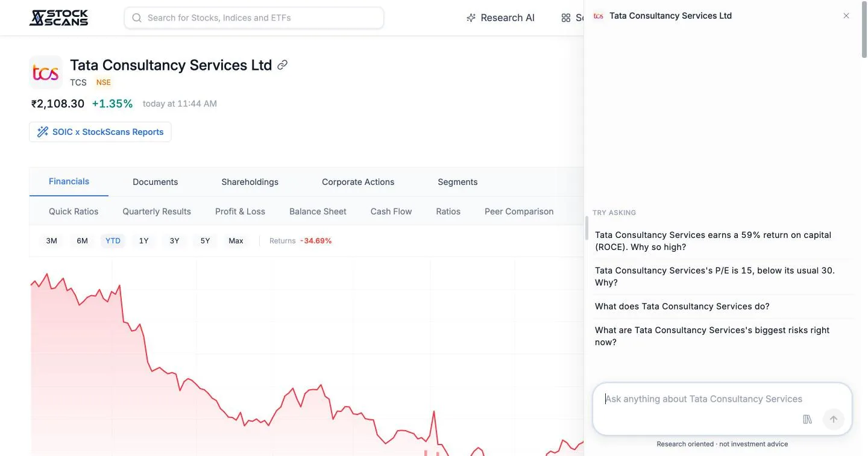The height and width of the screenshot is (456, 868).
Task: Click the magic wand icon in the Reports button
Action: click(x=43, y=132)
